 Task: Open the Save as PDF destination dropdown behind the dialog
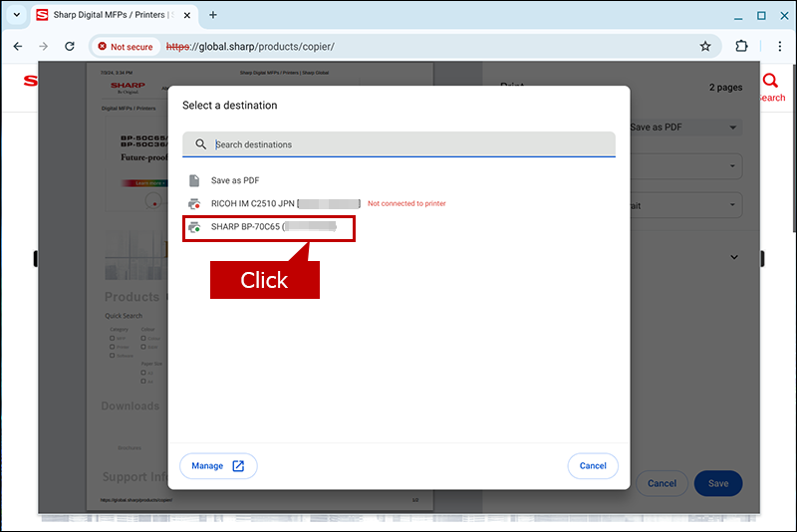coord(686,128)
